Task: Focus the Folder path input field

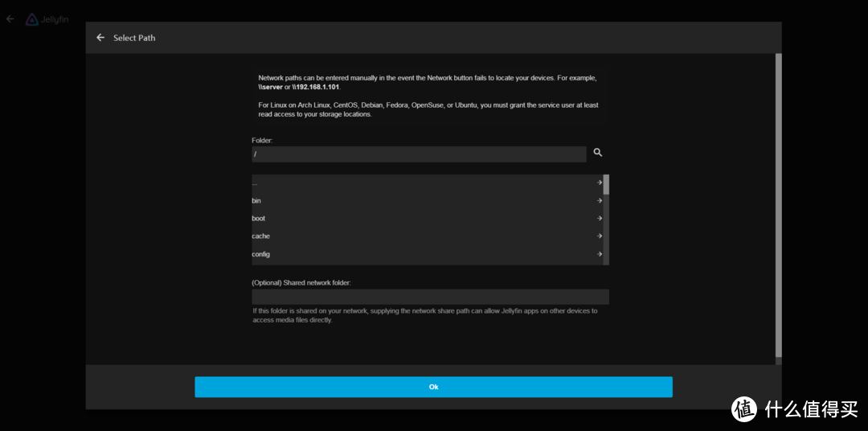Action: pyautogui.click(x=418, y=154)
